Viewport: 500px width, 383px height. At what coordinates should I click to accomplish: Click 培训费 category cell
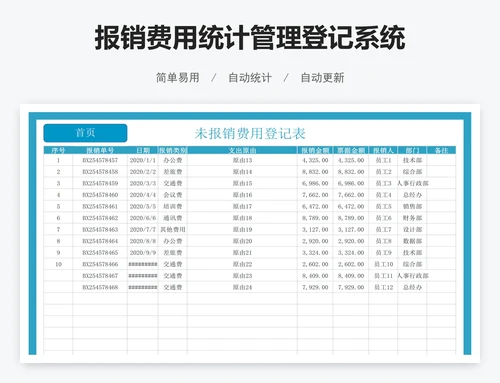173,206
